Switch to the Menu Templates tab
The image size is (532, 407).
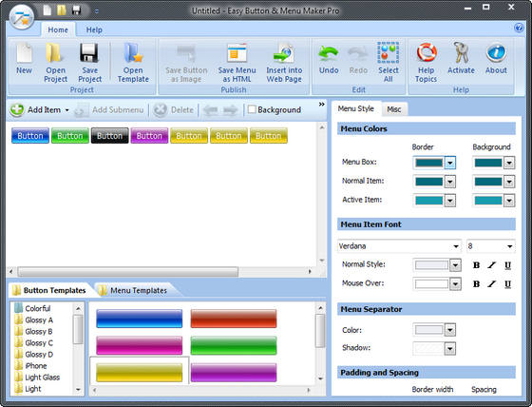click(139, 290)
